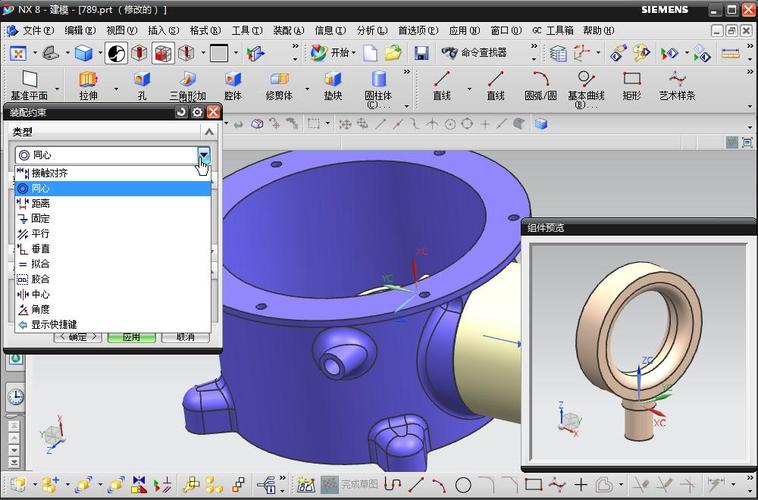
Task: Click the Fit view icon in toolbar
Action: pyautogui.click(x=18, y=53)
